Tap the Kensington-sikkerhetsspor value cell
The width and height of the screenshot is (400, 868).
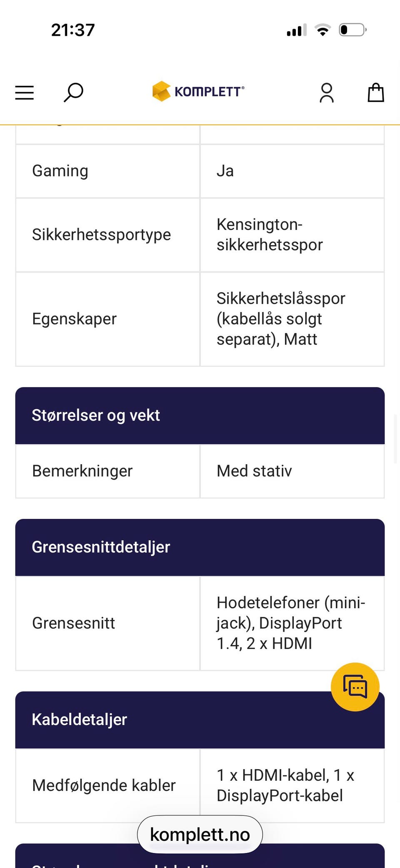click(292, 235)
